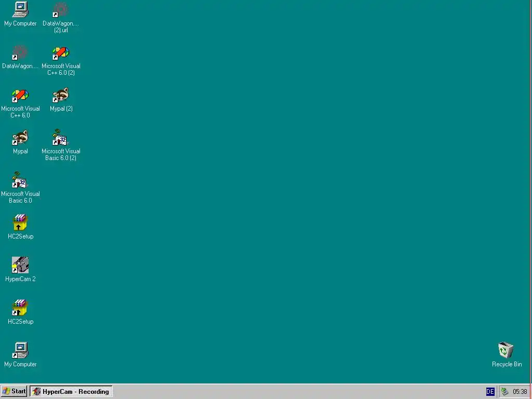The height and width of the screenshot is (399, 532).
Task: Open the DE keyboard language indicator
Action: coord(490,392)
